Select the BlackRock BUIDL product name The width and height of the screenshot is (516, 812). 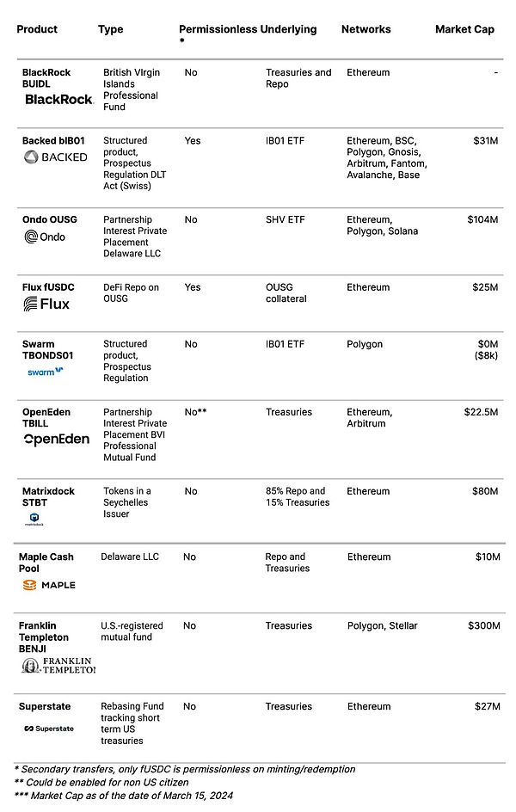coord(46,78)
